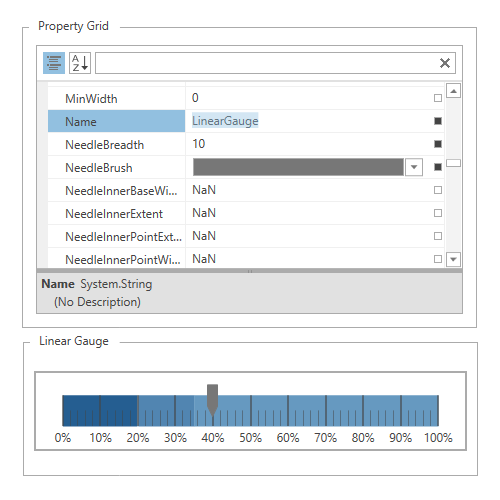Screen dimensions: 500x500
Task: Select the MinWidth property row
Action: point(246,98)
